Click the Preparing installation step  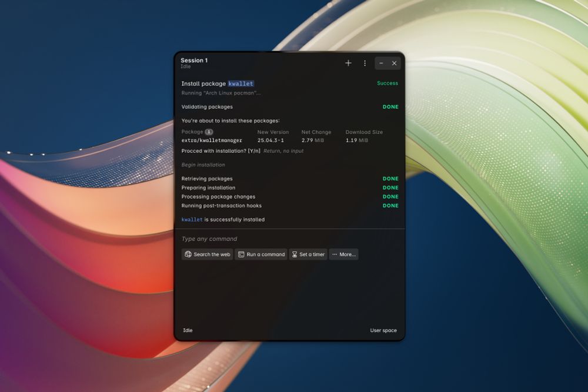pos(209,187)
